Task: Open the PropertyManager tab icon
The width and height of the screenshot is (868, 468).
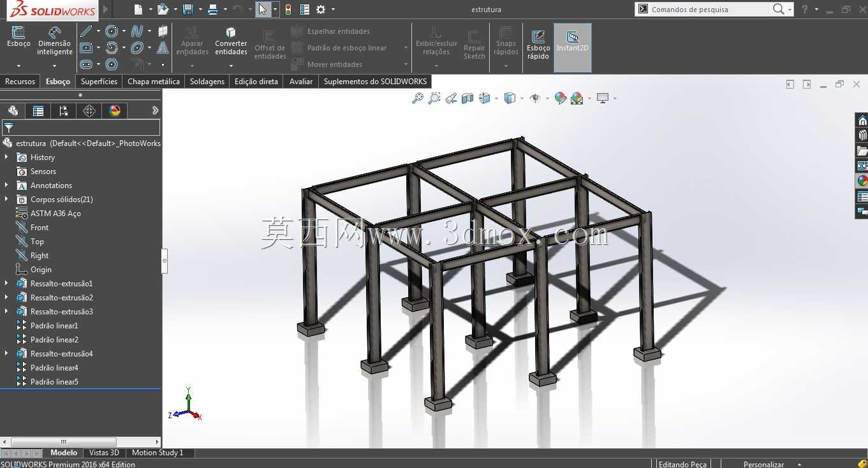Action: 38,111
